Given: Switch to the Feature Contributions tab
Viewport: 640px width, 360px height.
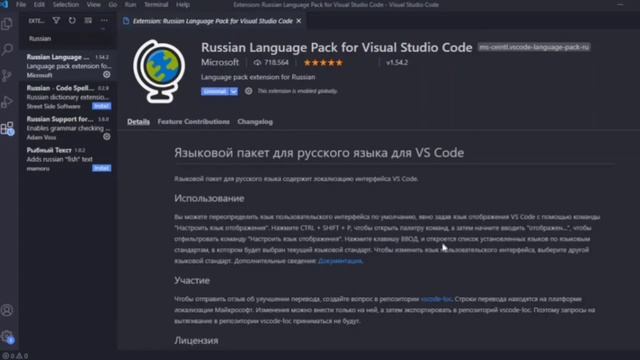Looking at the screenshot, I should [x=193, y=122].
